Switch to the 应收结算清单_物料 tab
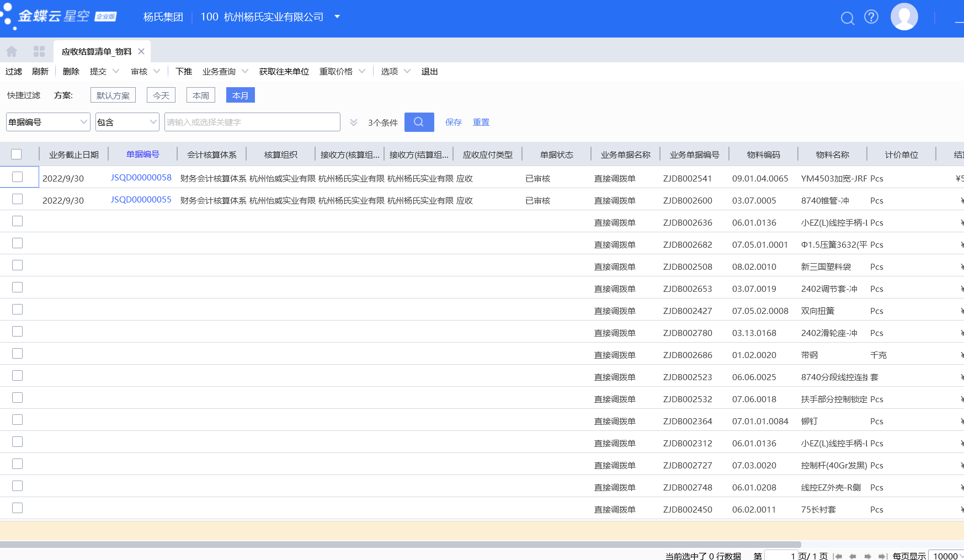Viewport: 964px width, 560px height. coord(97,51)
